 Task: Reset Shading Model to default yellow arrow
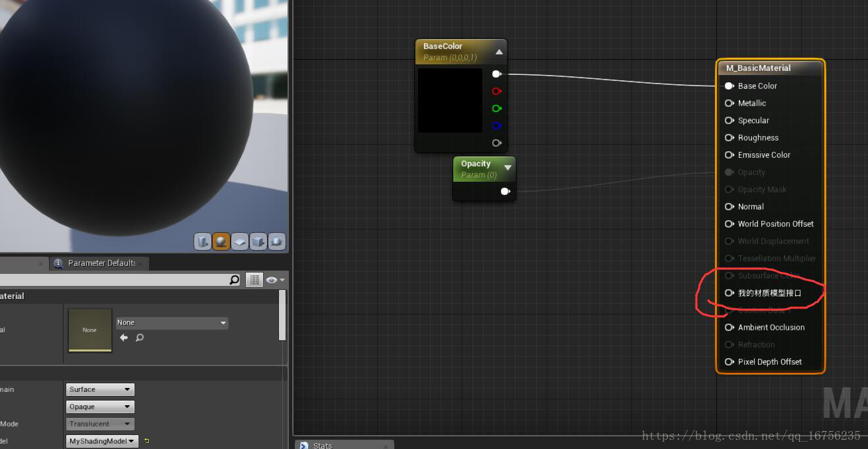coord(146,441)
